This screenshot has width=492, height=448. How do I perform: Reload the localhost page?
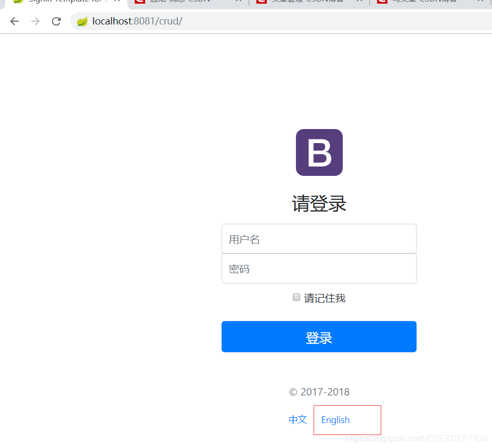pyautogui.click(x=57, y=21)
